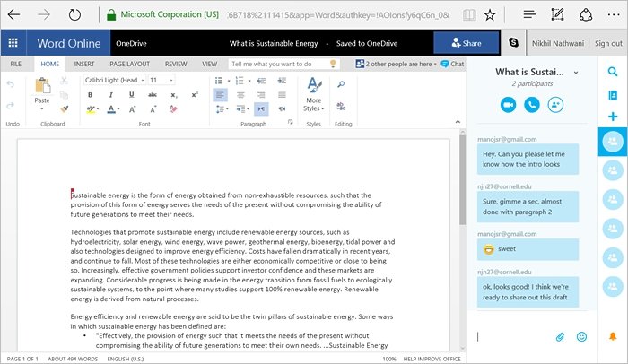Toggle Italic formatting
The height and width of the screenshot is (364, 628).
pyautogui.click(x=111, y=95)
